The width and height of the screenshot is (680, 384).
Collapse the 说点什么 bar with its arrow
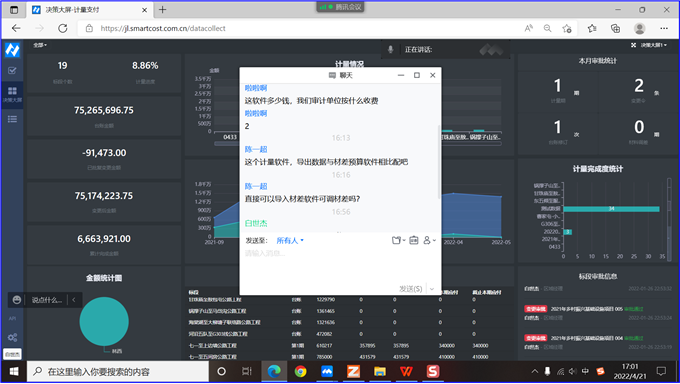coord(74,300)
